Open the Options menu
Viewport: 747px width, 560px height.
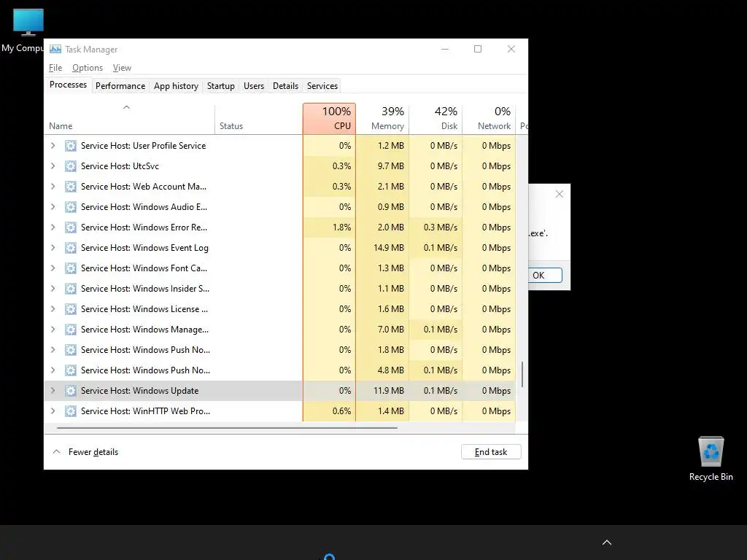pos(88,68)
